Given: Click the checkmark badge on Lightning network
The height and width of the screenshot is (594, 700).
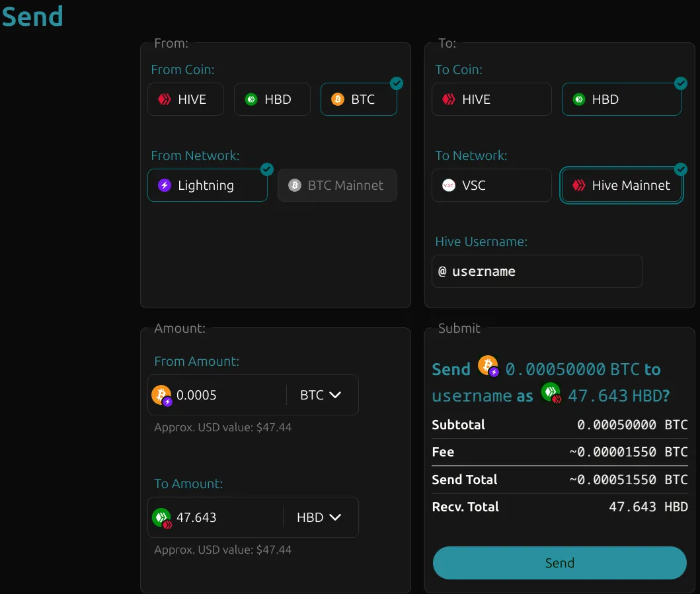Looking at the screenshot, I should point(267,169).
